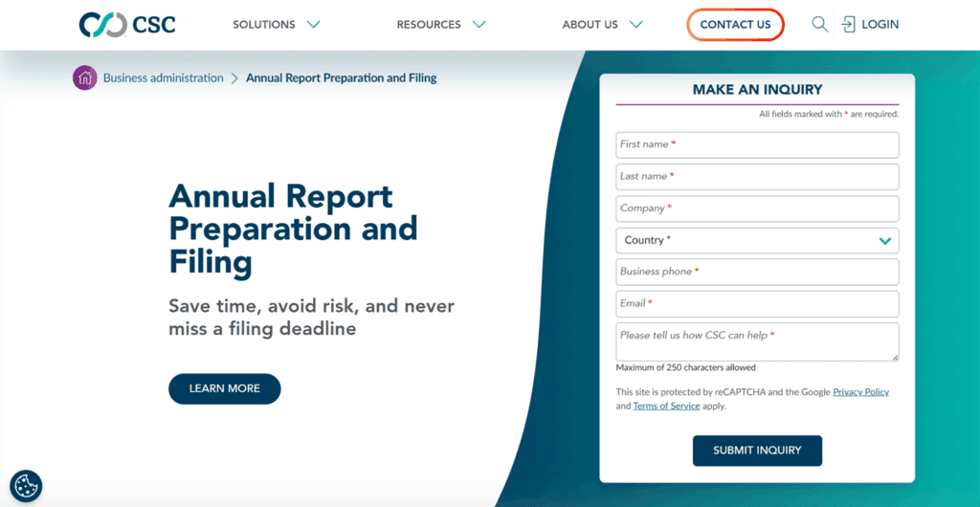The width and height of the screenshot is (980, 507).
Task: Open the Country dropdown
Action: click(758, 240)
